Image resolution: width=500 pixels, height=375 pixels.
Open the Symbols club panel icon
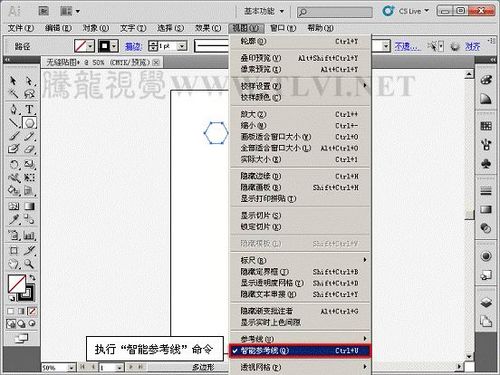pyautogui.click(x=486, y=163)
